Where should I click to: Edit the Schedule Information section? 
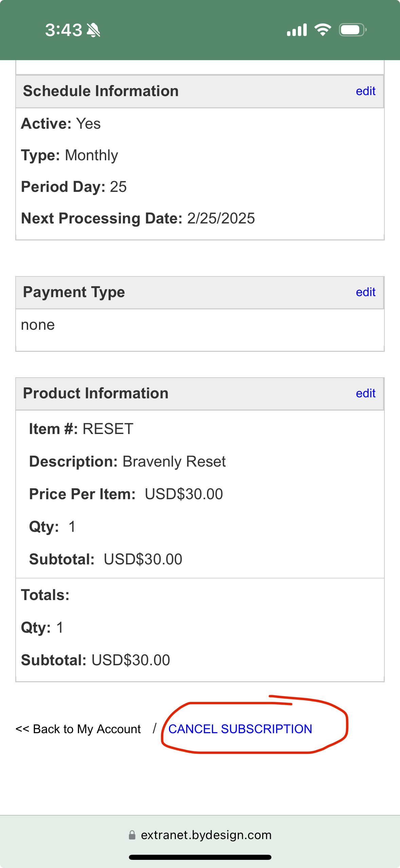(365, 91)
